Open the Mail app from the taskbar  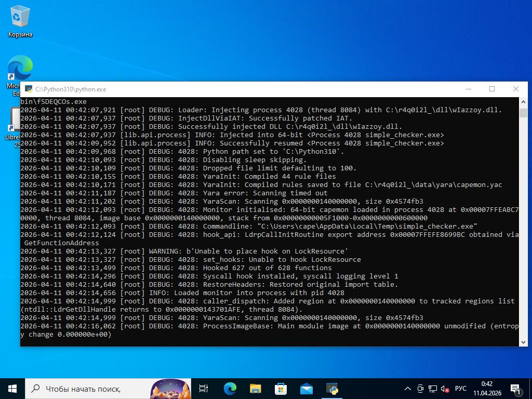coord(306,389)
